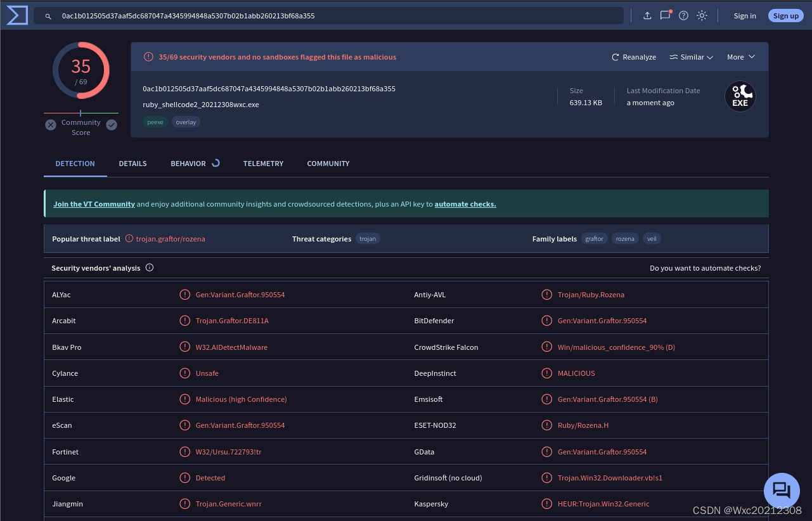Click the veil family label

(652, 239)
